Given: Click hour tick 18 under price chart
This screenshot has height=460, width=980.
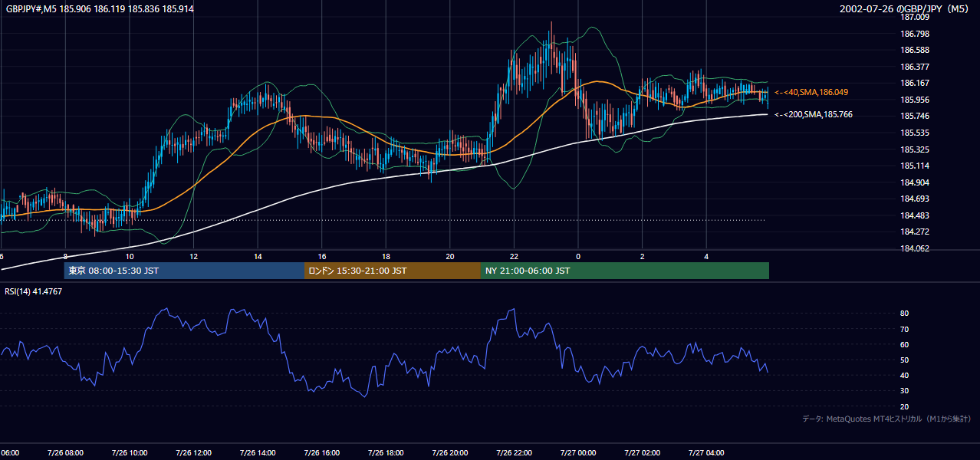Looking at the screenshot, I should 386,257.
